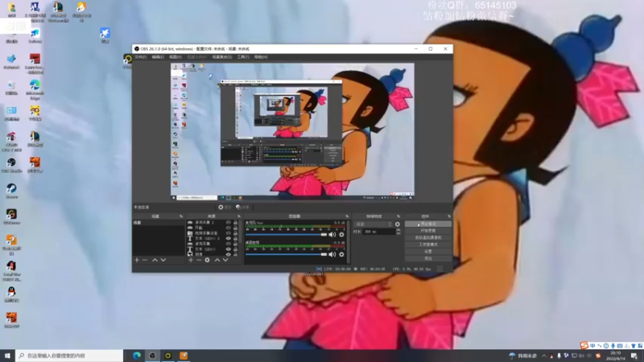Mute the 麦克风/Aux speaker icon
Viewport: 644px width, 362px height.
tap(332, 234)
